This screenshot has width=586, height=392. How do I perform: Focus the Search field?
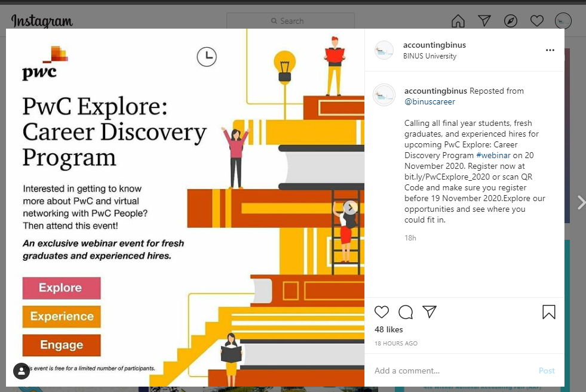coord(290,21)
